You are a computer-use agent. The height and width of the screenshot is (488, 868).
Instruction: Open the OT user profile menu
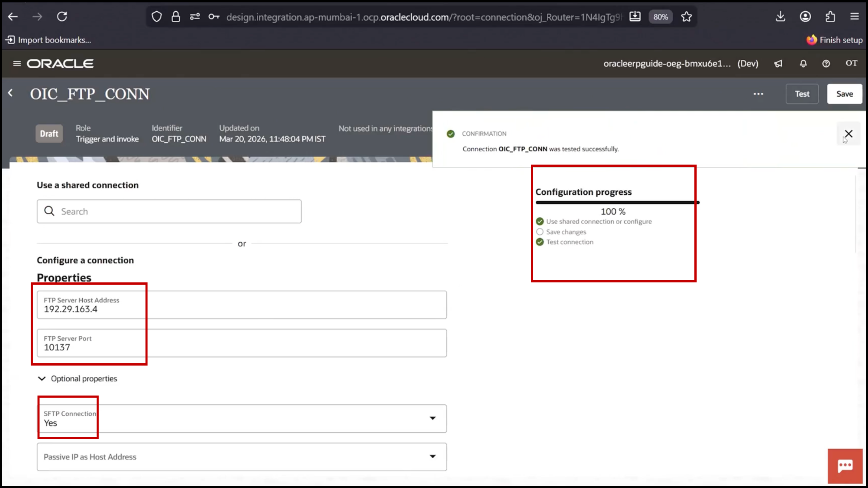[x=851, y=63]
